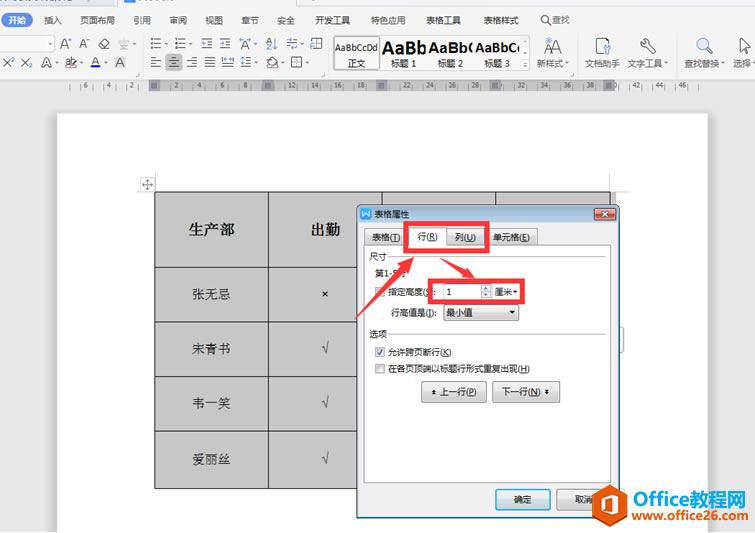Click the text highlight color icon
755x533 pixels.
point(71,63)
